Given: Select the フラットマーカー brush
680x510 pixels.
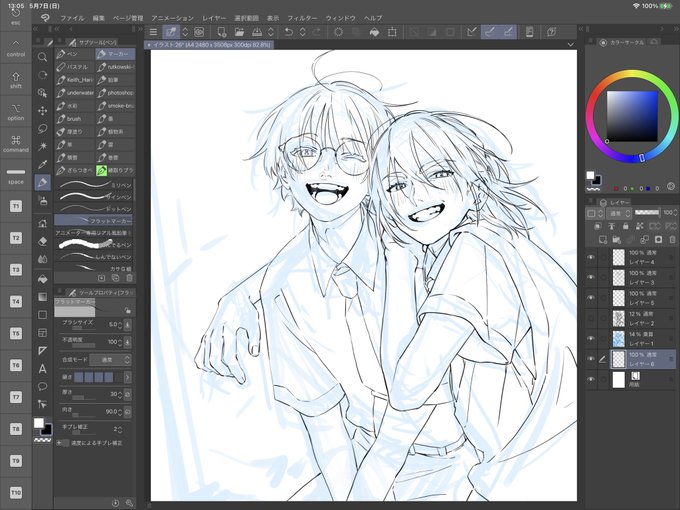Looking at the screenshot, I should pos(94,221).
